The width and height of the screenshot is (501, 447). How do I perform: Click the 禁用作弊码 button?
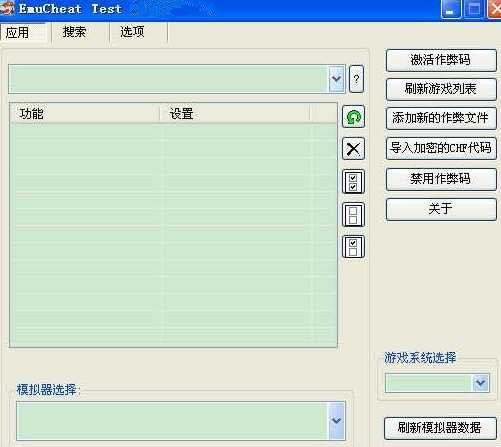[x=441, y=179]
